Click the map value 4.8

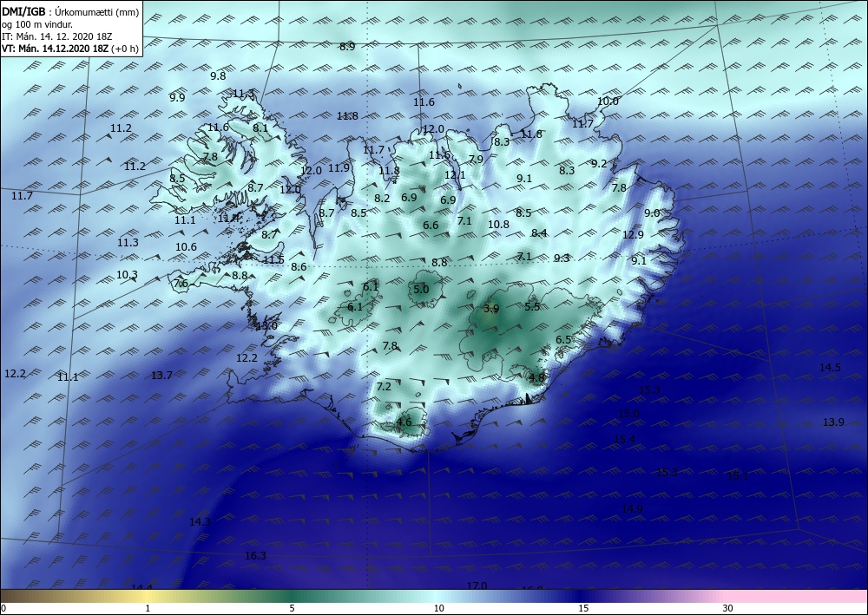click(x=537, y=377)
